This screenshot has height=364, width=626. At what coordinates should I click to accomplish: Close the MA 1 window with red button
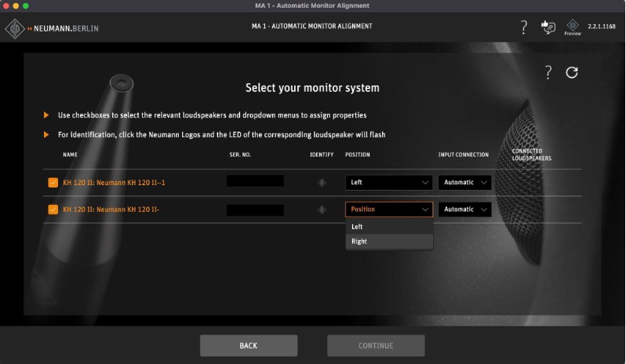[5, 5]
